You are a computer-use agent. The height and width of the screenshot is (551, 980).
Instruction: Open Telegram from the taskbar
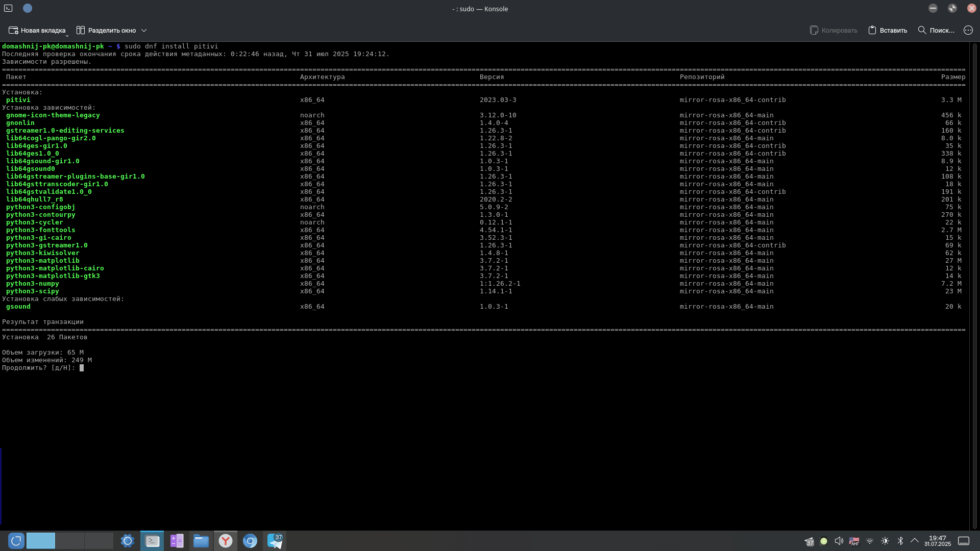275,541
